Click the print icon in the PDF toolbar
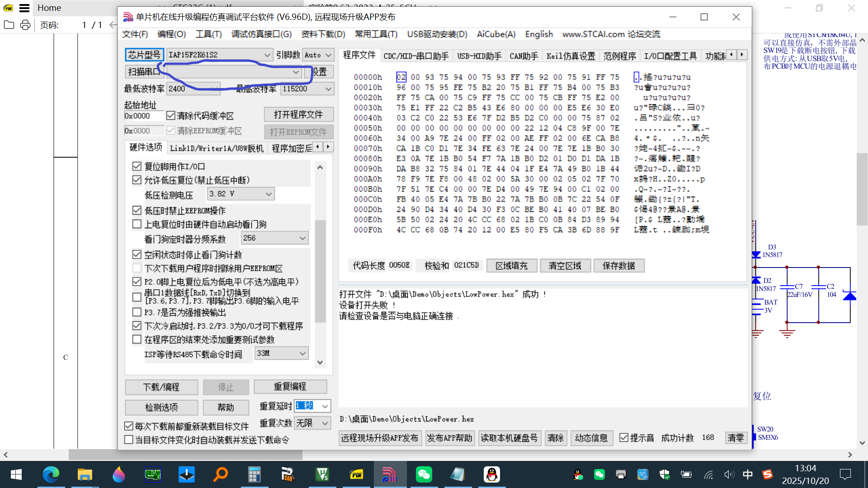Image resolution: width=868 pixels, height=488 pixels. pyautogui.click(x=25, y=25)
